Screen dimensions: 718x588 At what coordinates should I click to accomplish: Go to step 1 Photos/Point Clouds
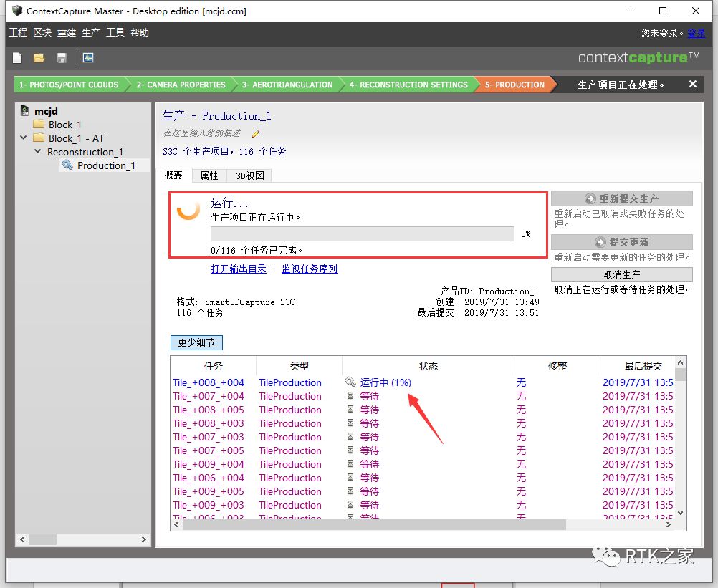tap(69, 85)
